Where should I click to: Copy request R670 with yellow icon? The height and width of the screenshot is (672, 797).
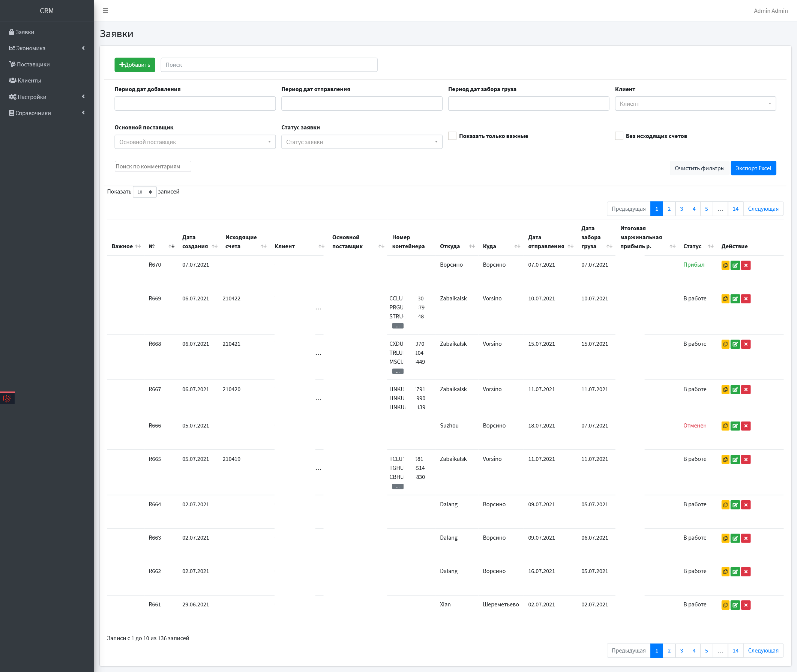725,265
